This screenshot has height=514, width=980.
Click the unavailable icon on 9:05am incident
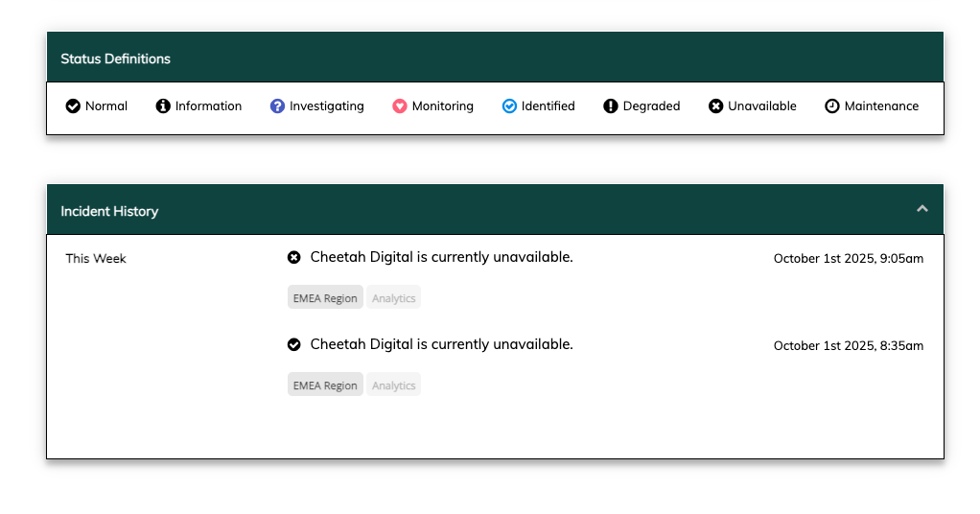point(294,257)
